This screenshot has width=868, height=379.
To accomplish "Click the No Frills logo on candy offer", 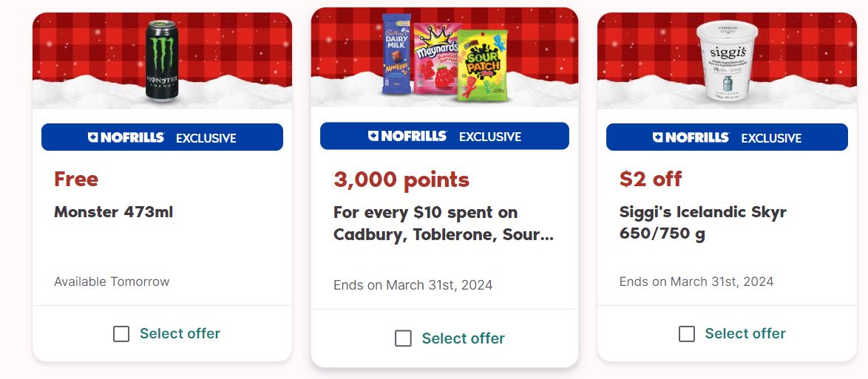I will point(407,136).
